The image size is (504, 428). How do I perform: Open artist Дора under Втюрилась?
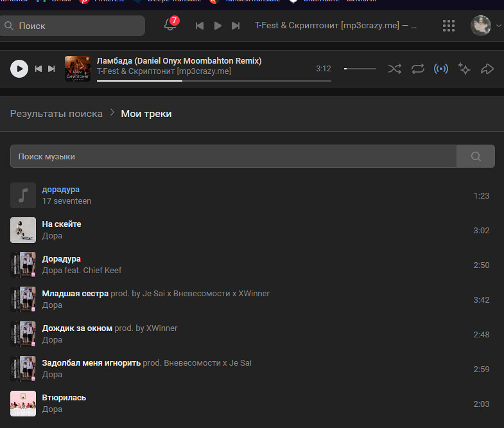(x=52, y=409)
